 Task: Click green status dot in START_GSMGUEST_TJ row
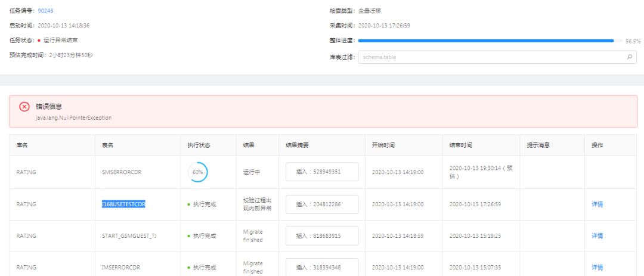188,236
